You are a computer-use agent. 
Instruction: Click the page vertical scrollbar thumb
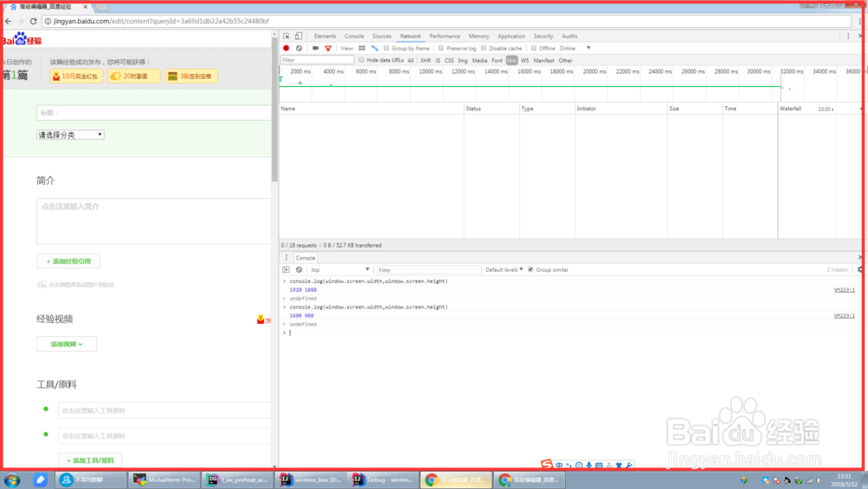tap(274, 111)
